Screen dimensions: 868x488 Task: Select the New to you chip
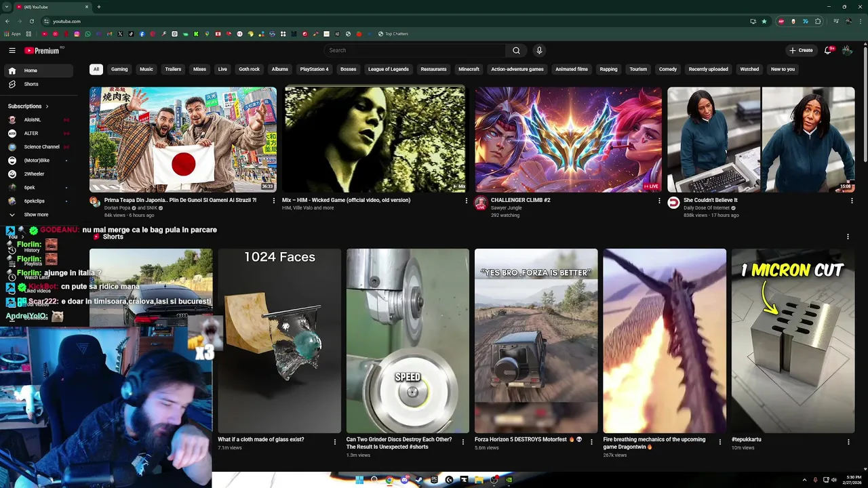coord(783,69)
